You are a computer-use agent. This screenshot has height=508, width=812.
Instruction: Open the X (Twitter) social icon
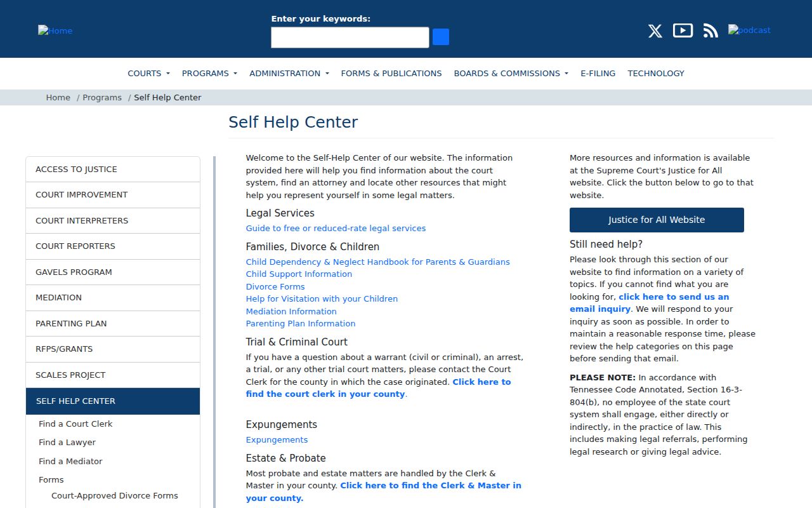click(x=655, y=30)
